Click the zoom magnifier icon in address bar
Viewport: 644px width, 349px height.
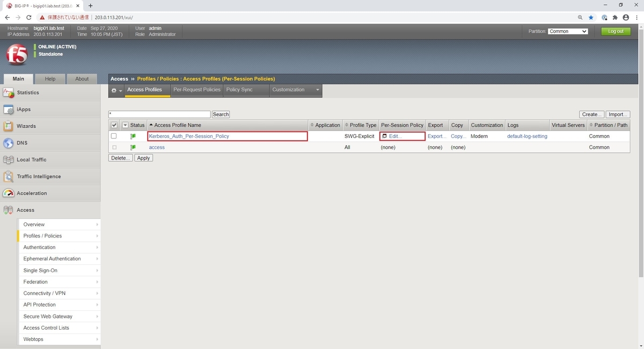(581, 17)
